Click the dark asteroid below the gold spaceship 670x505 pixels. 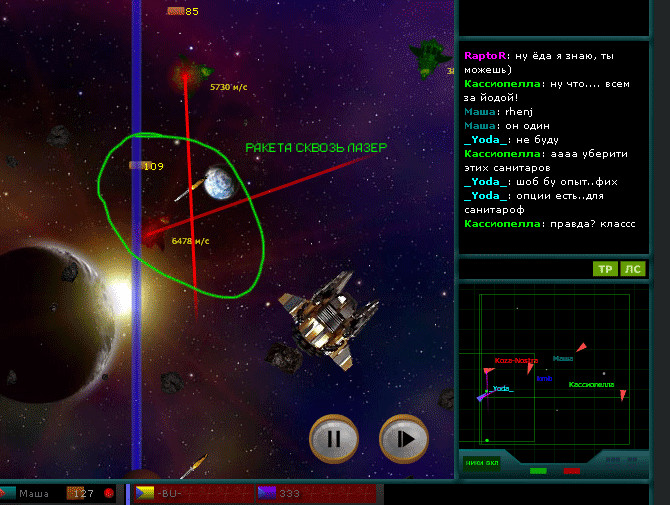(283, 358)
